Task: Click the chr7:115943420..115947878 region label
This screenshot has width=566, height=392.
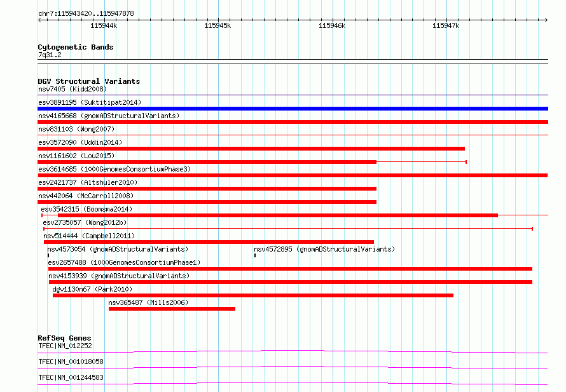Action: [x=86, y=13]
